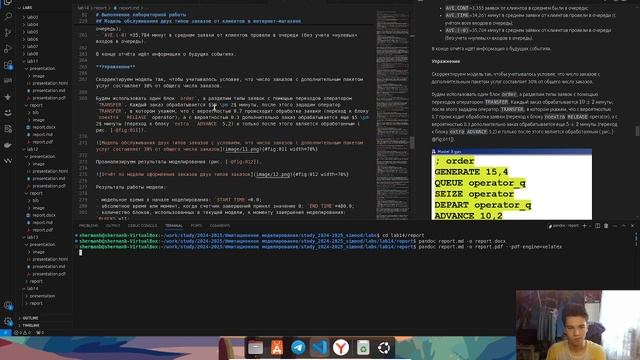Click the star icon in activity bar
The width and height of the screenshot is (640, 360).
pyautogui.click(x=8, y=97)
